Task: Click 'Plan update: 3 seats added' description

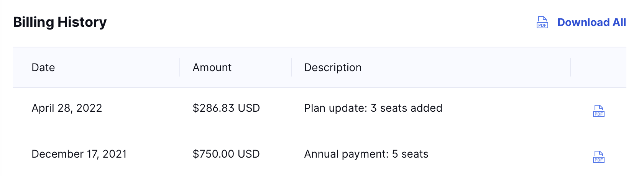Action: [373, 108]
